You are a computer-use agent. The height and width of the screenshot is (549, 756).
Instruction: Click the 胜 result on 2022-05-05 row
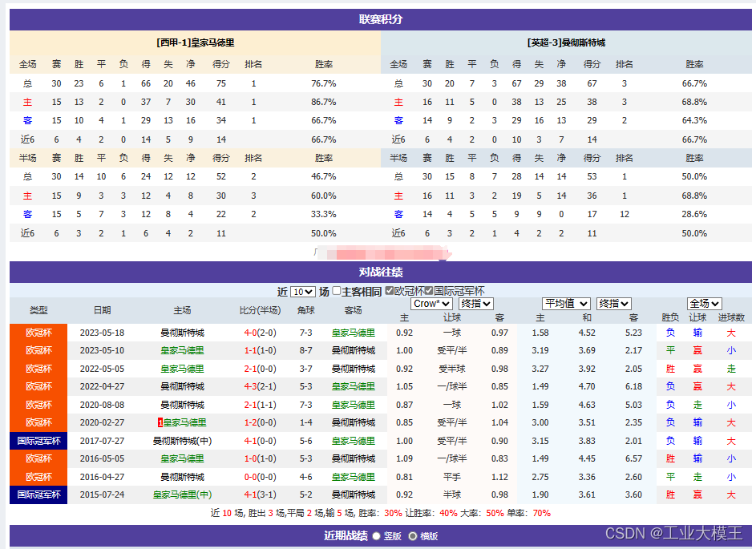[x=670, y=369]
